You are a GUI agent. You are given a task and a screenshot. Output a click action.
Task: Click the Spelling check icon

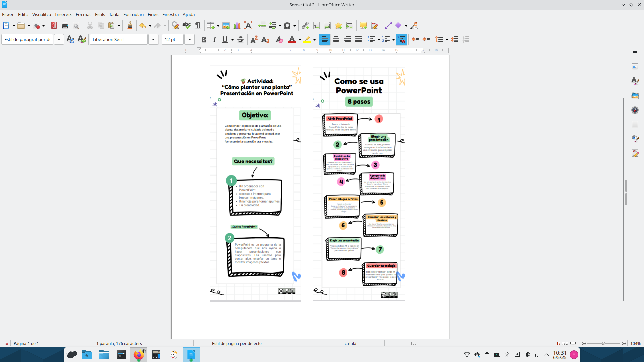pos(186,26)
